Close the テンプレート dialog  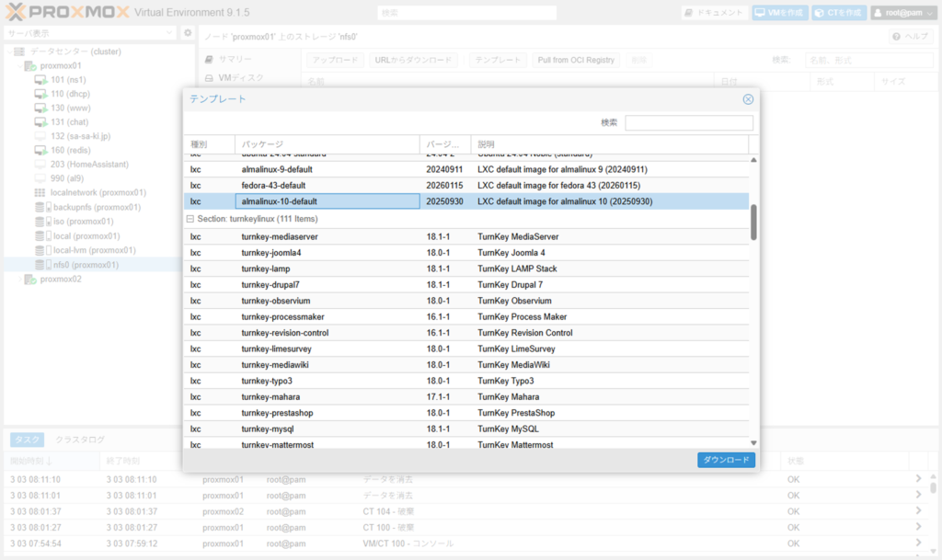[748, 99]
